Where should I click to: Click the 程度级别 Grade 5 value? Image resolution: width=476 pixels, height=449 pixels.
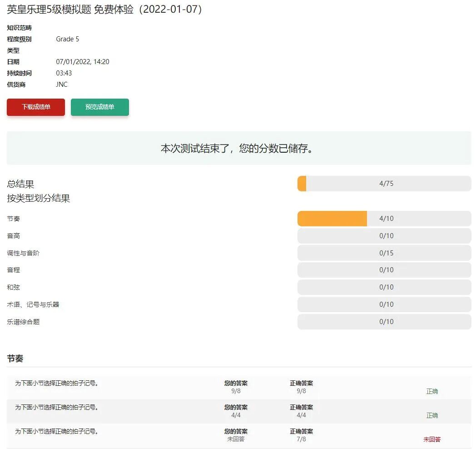tap(67, 39)
